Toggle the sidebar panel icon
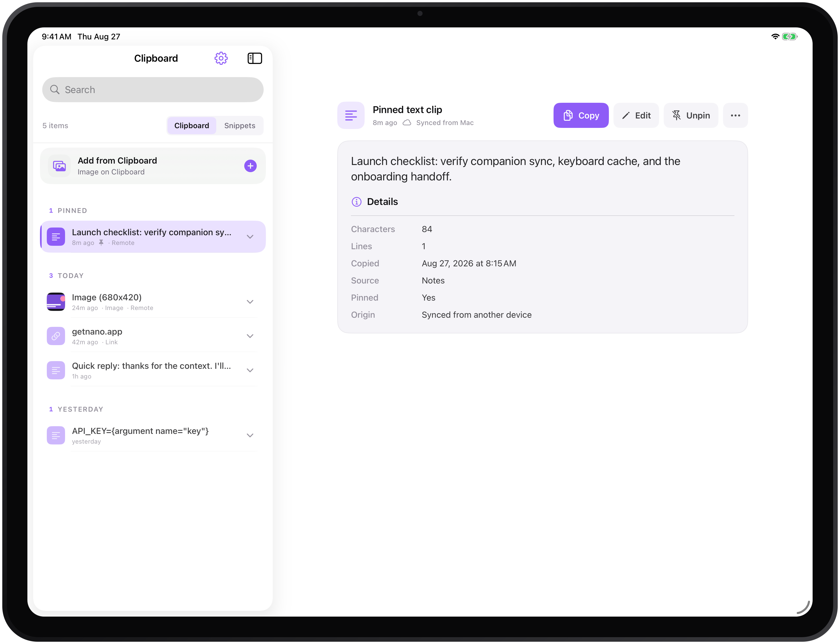The width and height of the screenshot is (840, 644). [255, 58]
